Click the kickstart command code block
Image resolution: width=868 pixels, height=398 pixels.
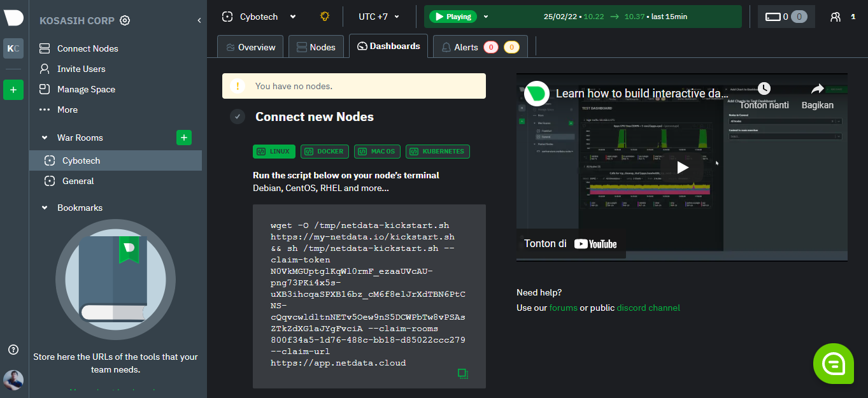(x=369, y=296)
